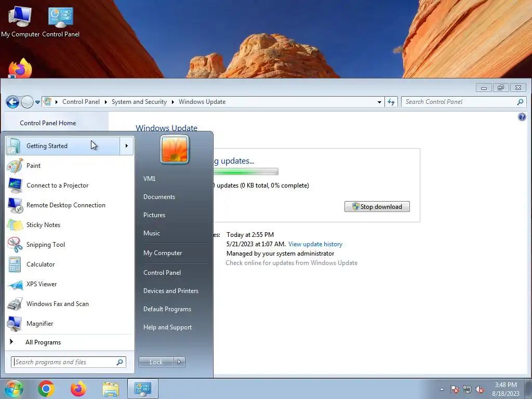Expand root breadcrumb arrow before Control Panel
The height and width of the screenshot is (399, 532).
tap(56, 102)
